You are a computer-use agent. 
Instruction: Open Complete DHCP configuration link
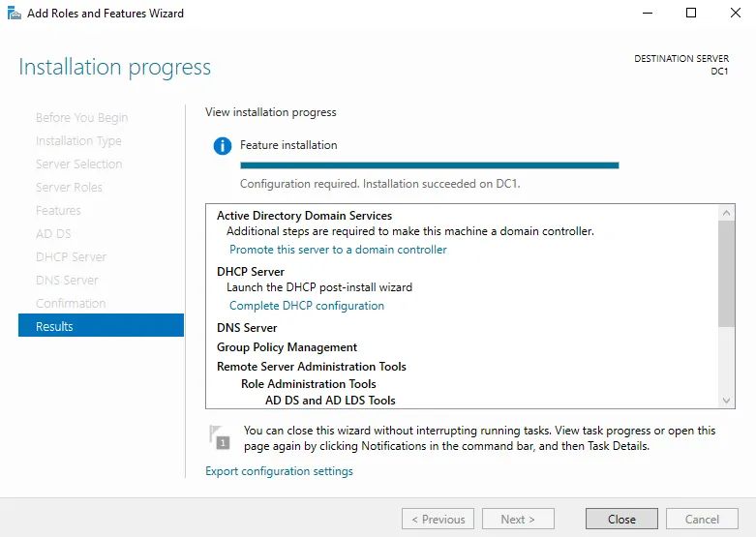point(306,306)
